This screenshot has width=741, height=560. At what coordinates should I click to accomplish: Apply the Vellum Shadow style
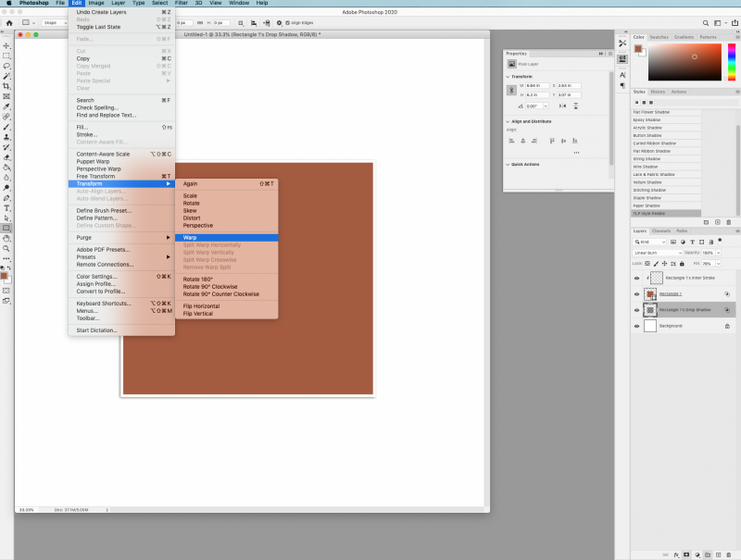(666, 182)
